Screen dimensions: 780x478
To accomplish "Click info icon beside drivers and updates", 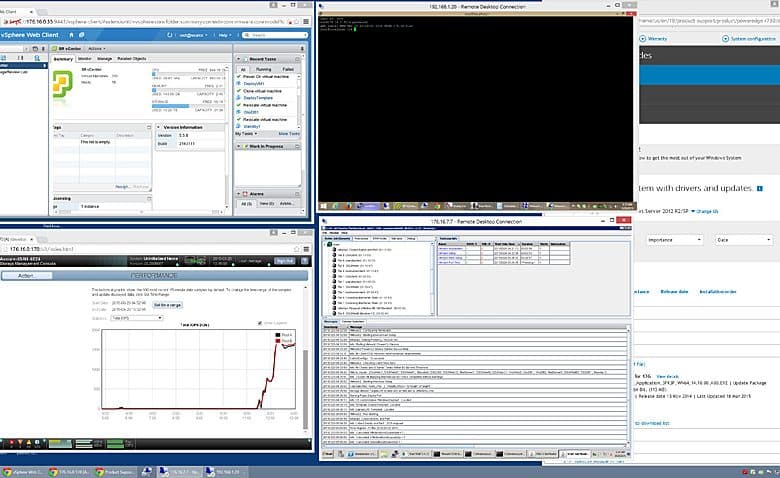I will tap(760, 189).
